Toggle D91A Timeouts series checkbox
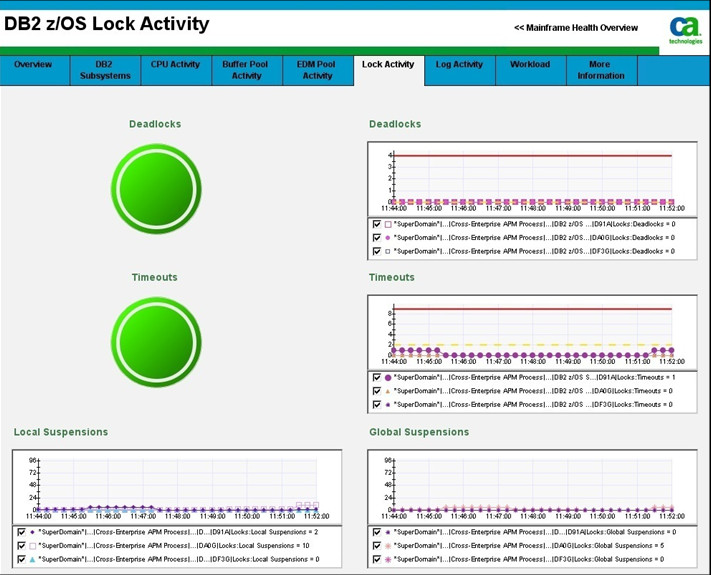The image size is (711, 575). (x=376, y=377)
